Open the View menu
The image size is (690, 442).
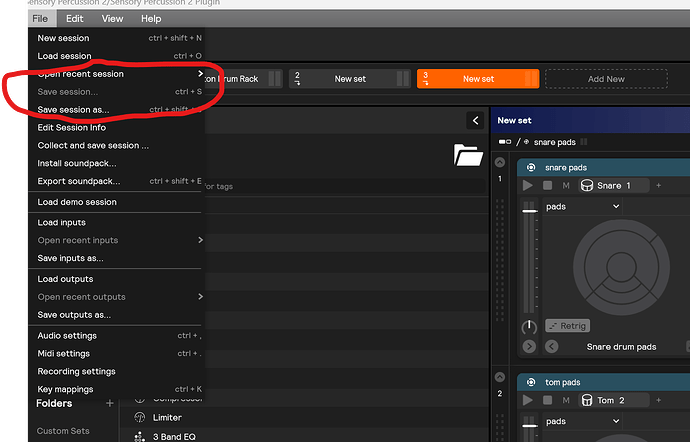pyautogui.click(x=112, y=18)
